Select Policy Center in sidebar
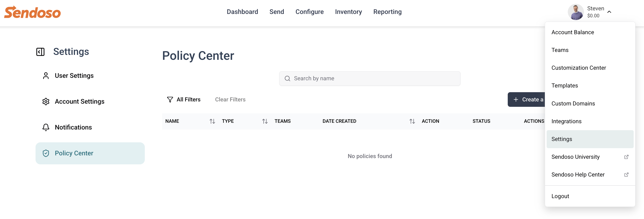 point(90,153)
